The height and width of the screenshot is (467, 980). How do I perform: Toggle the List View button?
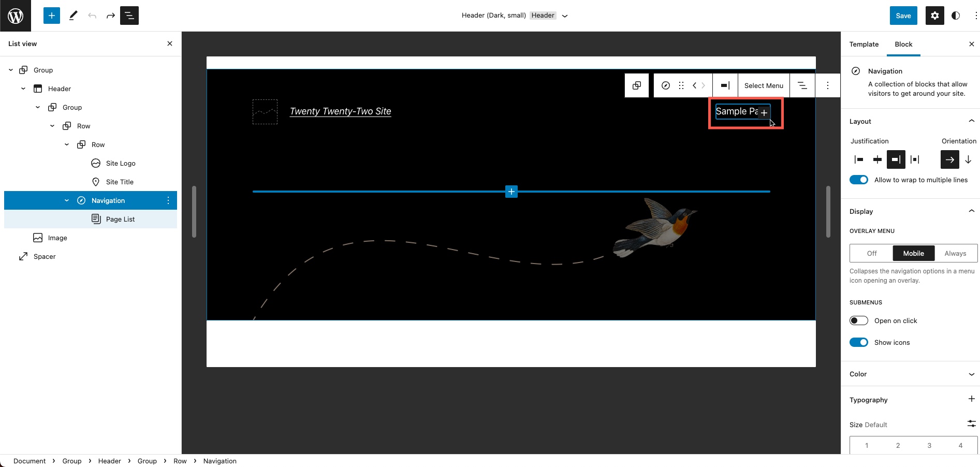pyautogui.click(x=129, y=16)
